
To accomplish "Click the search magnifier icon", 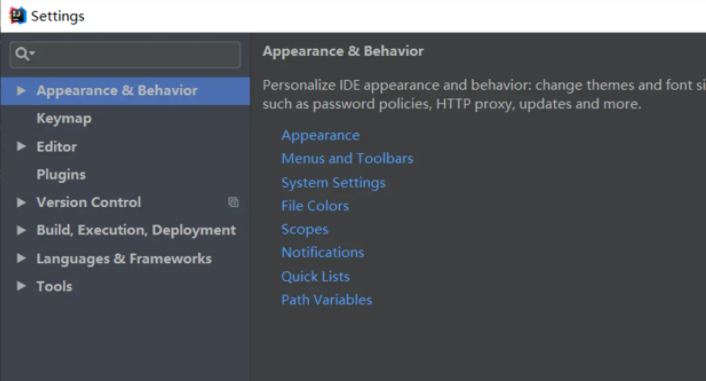I will 22,54.
